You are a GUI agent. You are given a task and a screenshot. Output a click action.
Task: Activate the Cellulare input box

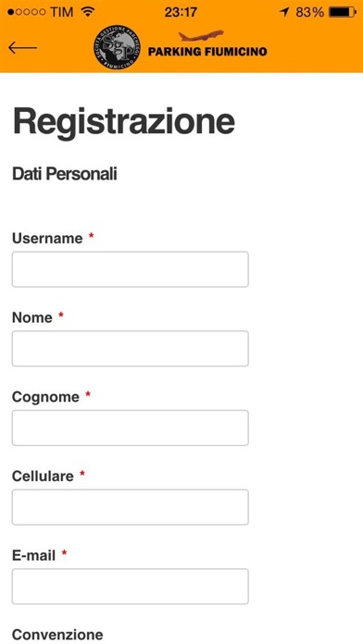pos(130,507)
